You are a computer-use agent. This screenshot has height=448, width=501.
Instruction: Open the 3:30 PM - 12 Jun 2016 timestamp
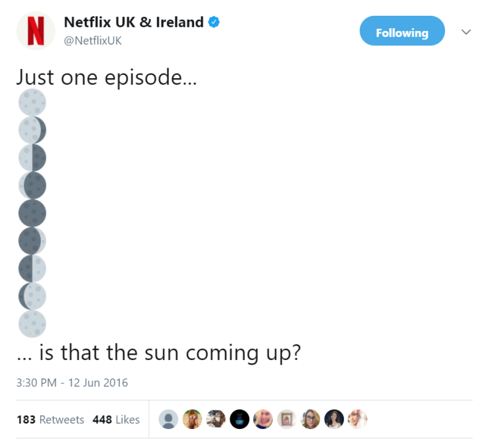72,382
